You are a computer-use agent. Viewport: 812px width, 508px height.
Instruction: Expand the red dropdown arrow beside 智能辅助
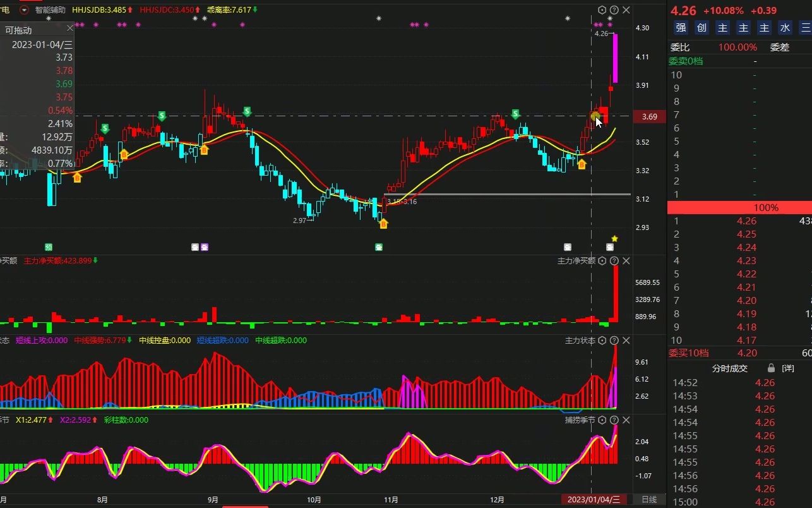pos(24,10)
